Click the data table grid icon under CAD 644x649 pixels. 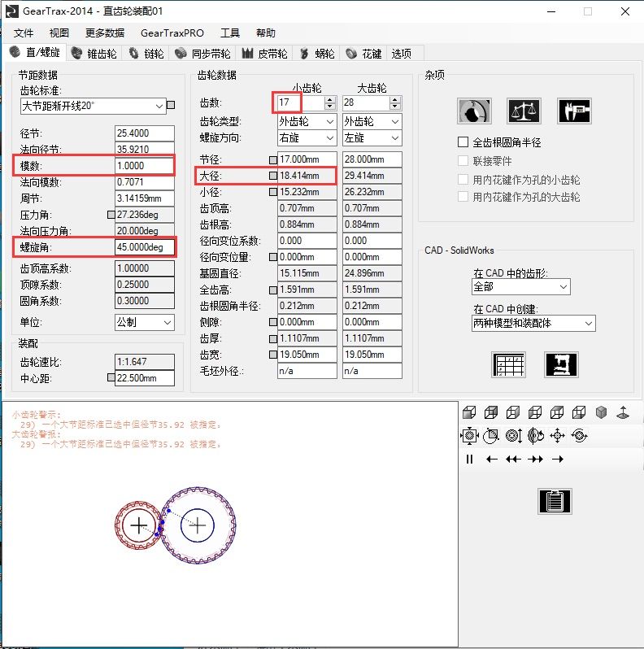508,364
